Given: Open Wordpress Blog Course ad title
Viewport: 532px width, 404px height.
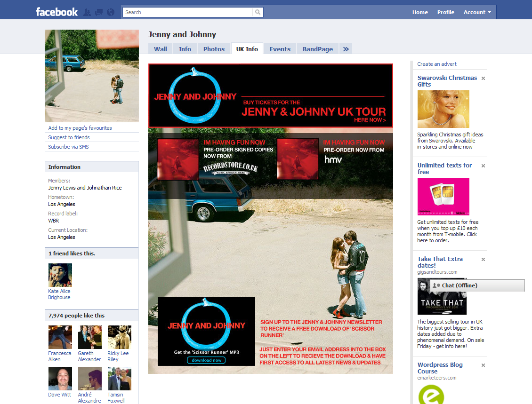Looking at the screenshot, I should (440, 368).
